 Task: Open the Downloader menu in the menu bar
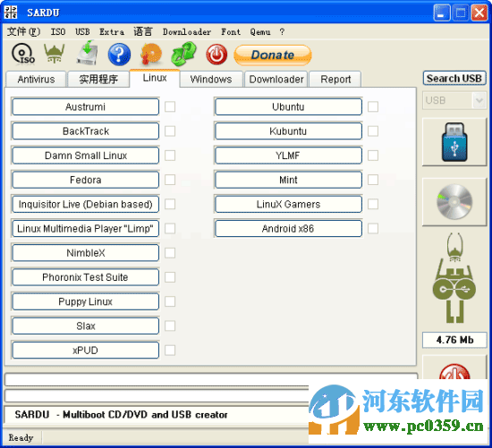(187, 31)
